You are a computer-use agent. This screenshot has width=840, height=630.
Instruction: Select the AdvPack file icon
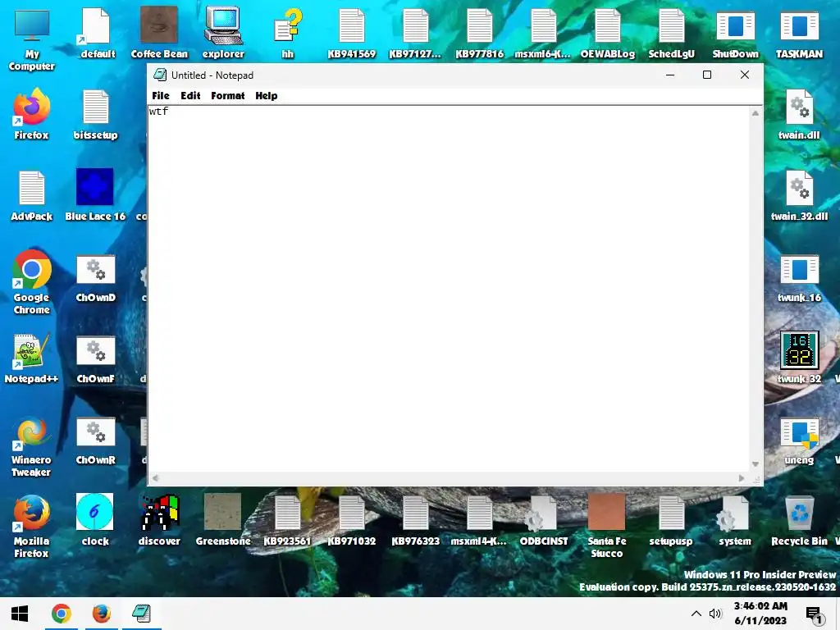click(x=32, y=195)
